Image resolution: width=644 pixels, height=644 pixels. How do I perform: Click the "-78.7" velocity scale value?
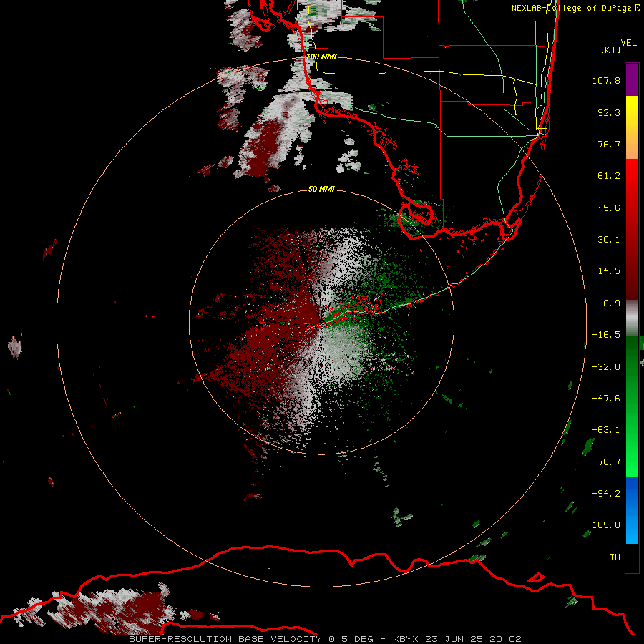pyautogui.click(x=606, y=462)
